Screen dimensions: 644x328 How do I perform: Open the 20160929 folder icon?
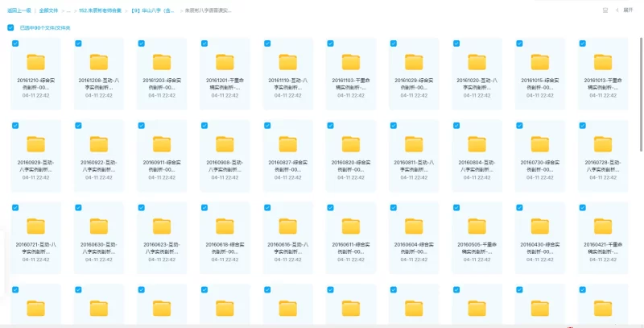(x=36, y=144)
